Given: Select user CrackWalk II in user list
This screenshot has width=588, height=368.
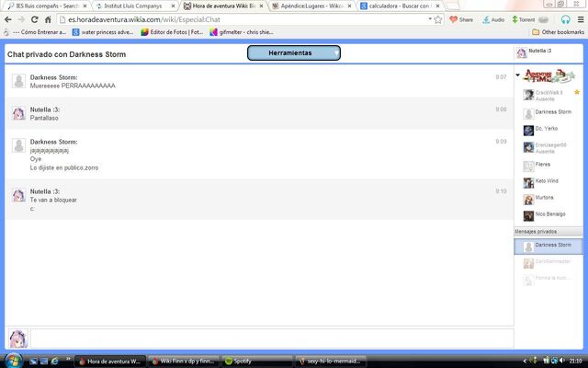Looking at the screenshot, I should pos(548,96).
